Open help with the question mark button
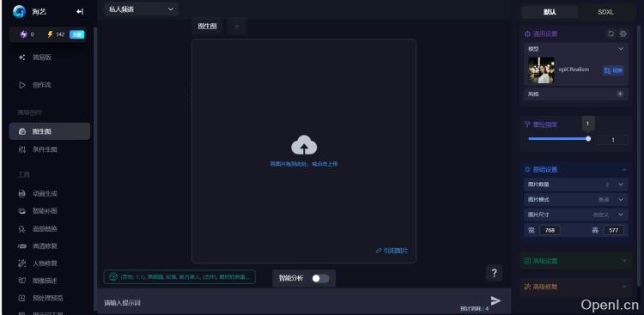Screen dimensions: 644x315 (494, 273)
